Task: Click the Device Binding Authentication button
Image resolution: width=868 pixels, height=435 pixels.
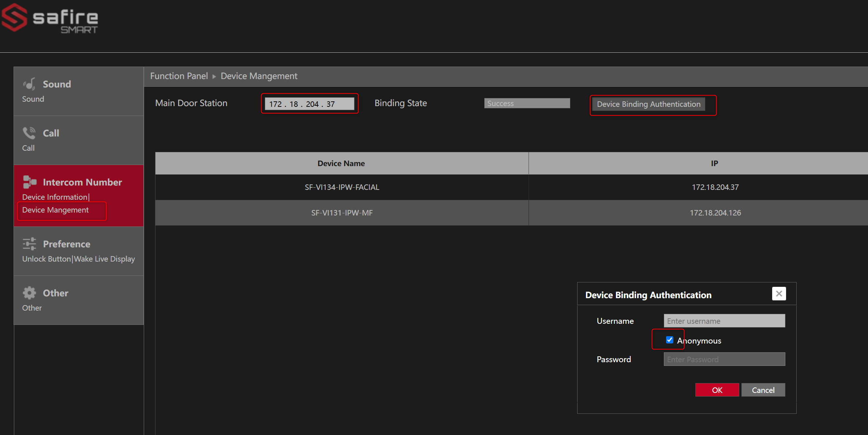Action: click(649, 104)
